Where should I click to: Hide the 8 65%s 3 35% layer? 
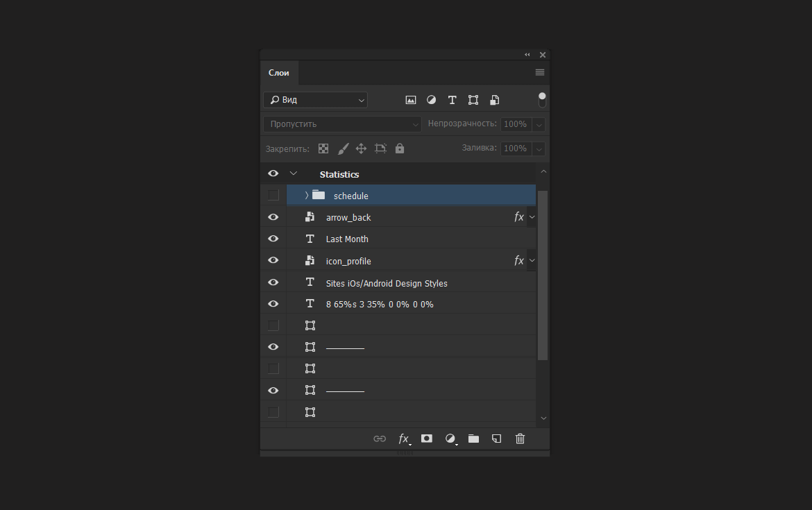click(273, 304)
